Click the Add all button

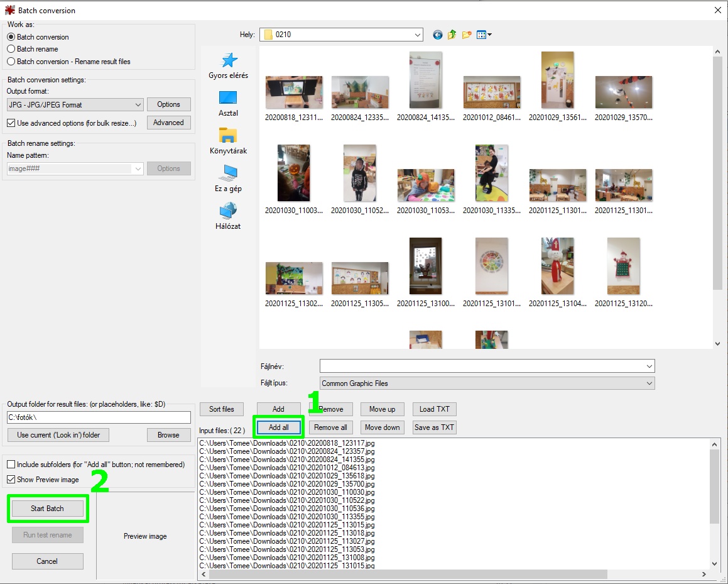[x=278, y=427]
